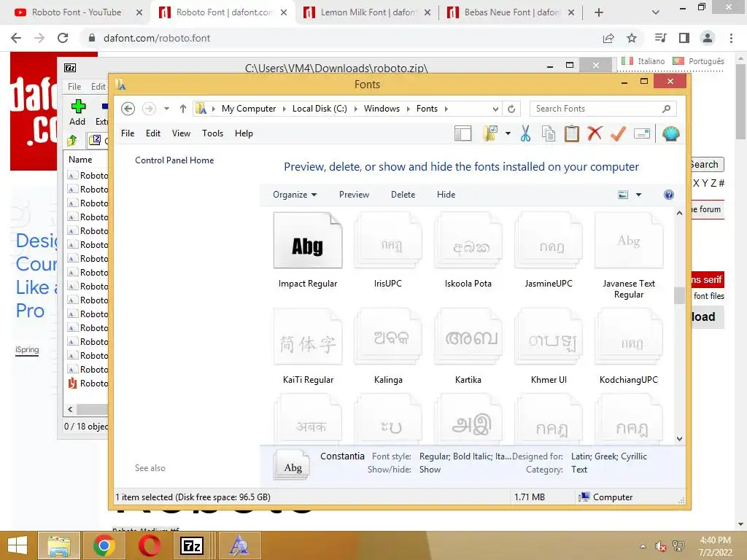Select the Kartika font
This screenshot has width=747, height=560.
tap(468, 346)
